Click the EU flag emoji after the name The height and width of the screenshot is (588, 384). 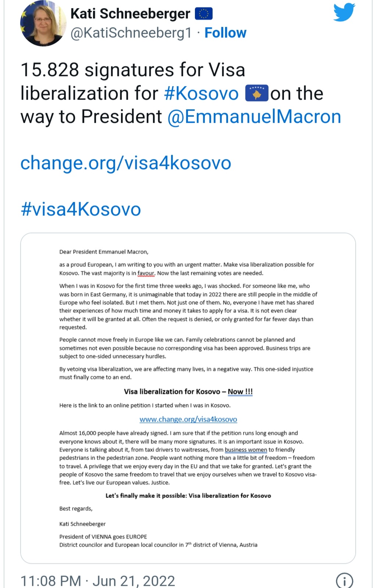(x=204, y=14)
